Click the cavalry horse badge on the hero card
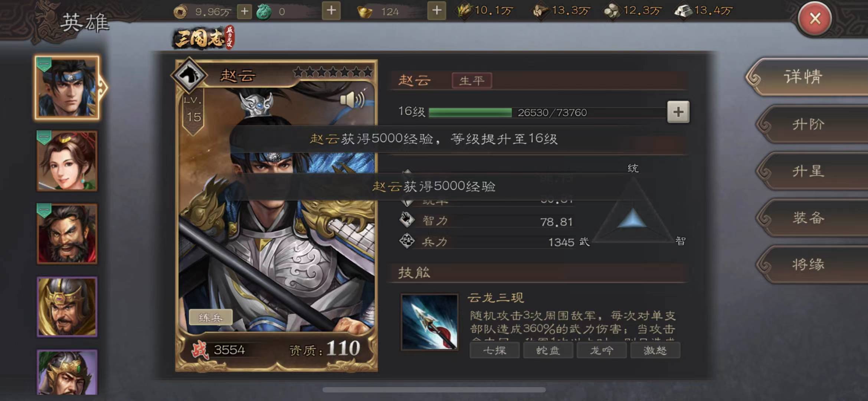The width and height of the screenshot is (868, 401). tap(190, 75)
